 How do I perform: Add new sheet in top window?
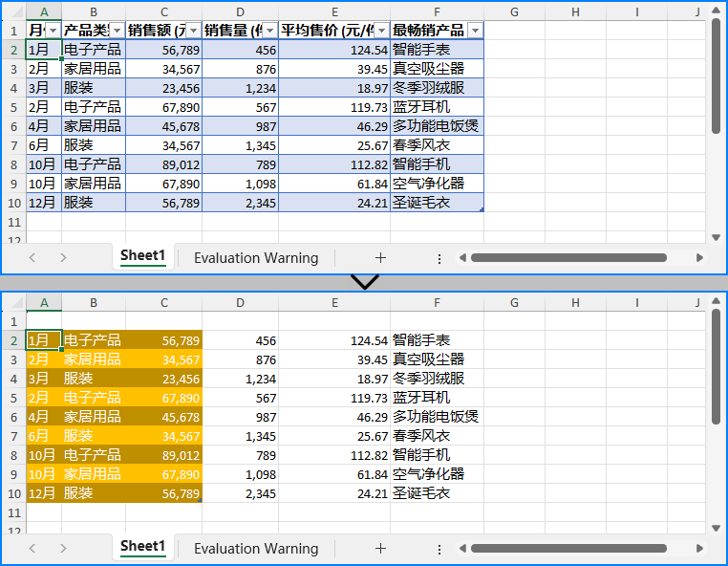[380, 258]
